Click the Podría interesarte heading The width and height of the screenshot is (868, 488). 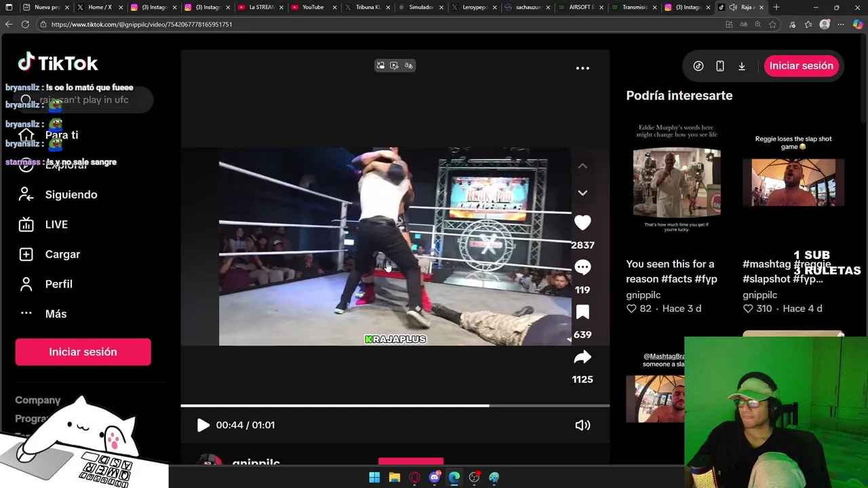[x=679, y=96]
